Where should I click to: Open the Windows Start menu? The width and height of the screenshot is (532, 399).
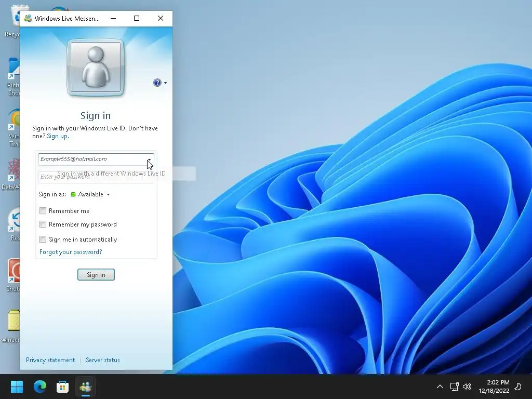tap(17, 387)
